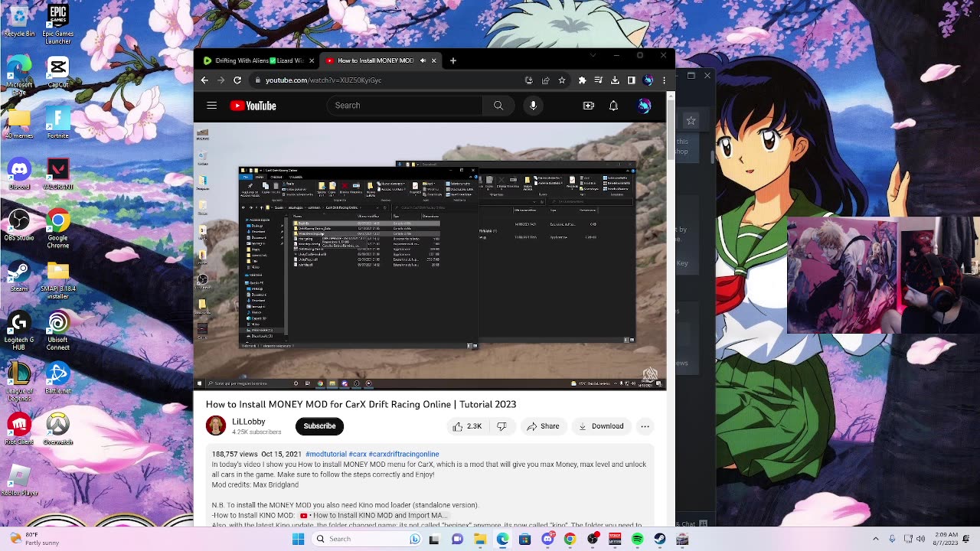980x551 pixels.
Task: Focus the YouTube search field
Action: 404,106
